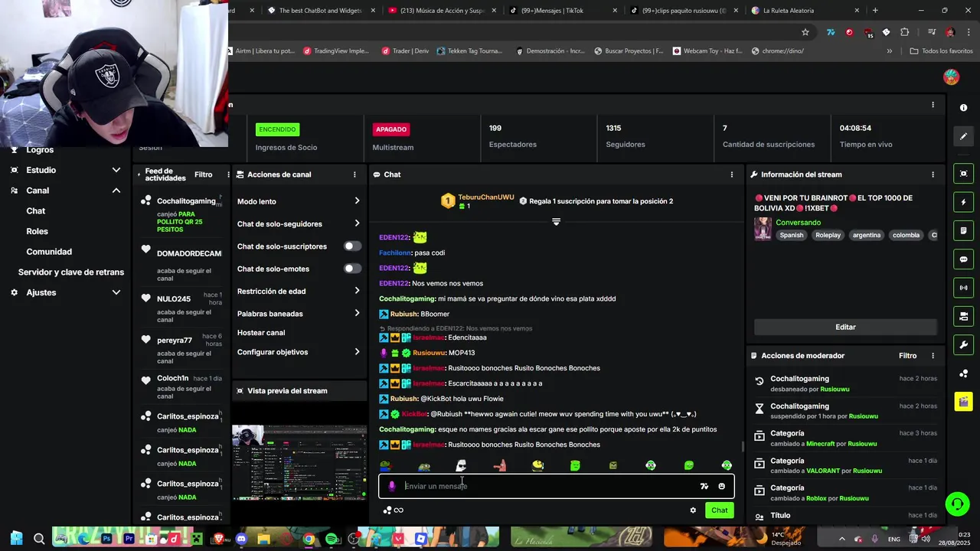The width and height of the screenshot is (980, 551).
Task: Open stats bar three-dot menu
Action: pos(933,105)
